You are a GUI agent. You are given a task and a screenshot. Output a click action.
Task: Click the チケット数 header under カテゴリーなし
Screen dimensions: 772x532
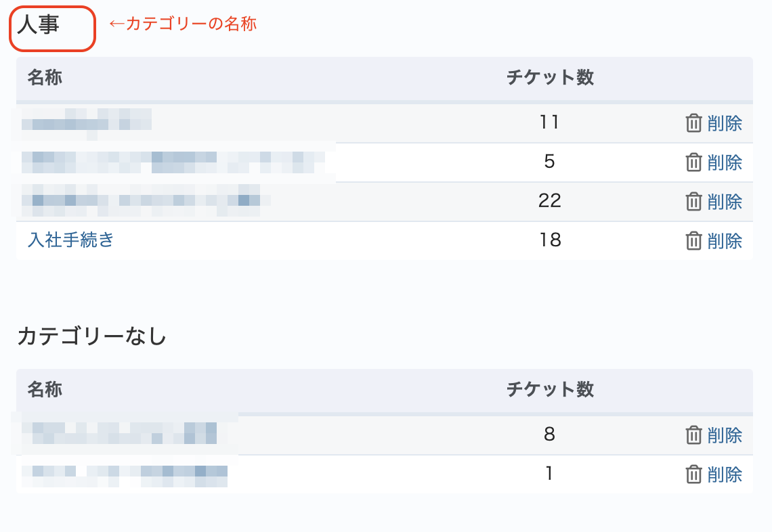pyautogui.click(x=550, y=390)
